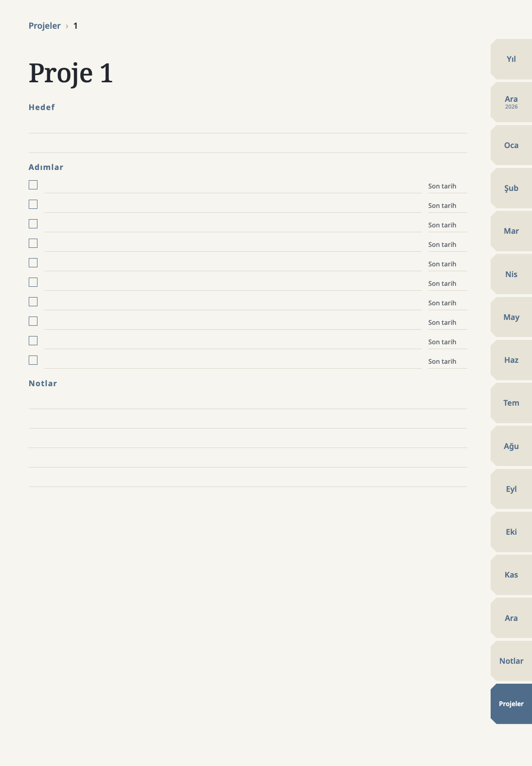The height and width of the screenshot is (766, 532).
Task: Toggle the fourth step checkbox under Adımlar
Action: pos(33,243)
